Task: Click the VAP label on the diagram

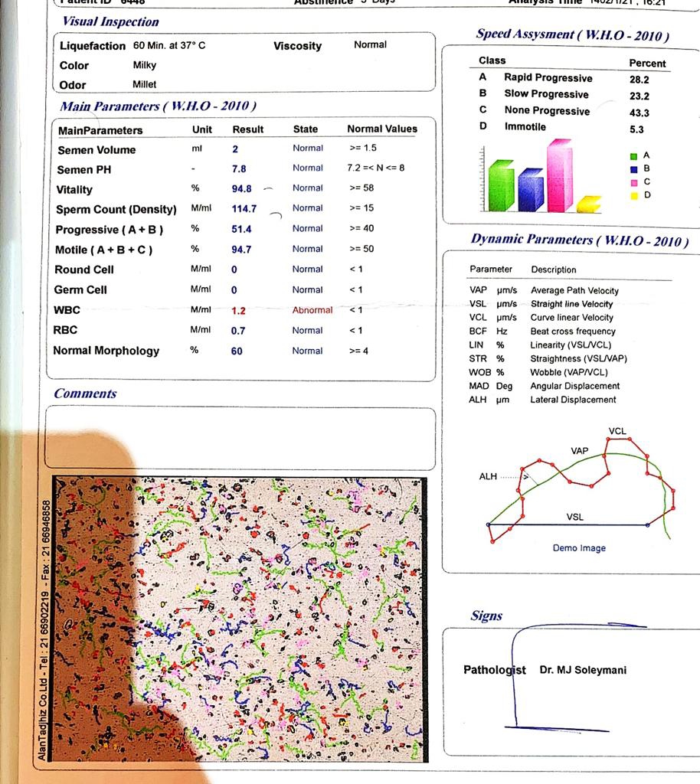Action: [580, 451]
